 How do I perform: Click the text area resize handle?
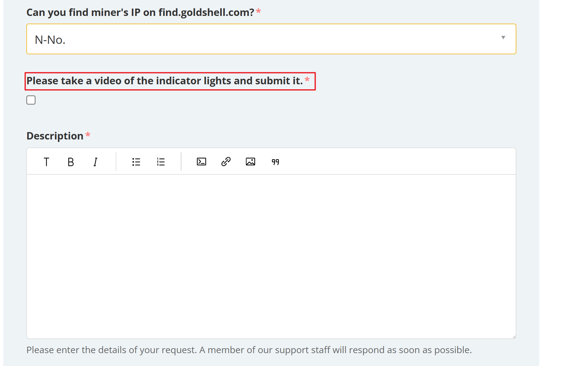(514, 337)
